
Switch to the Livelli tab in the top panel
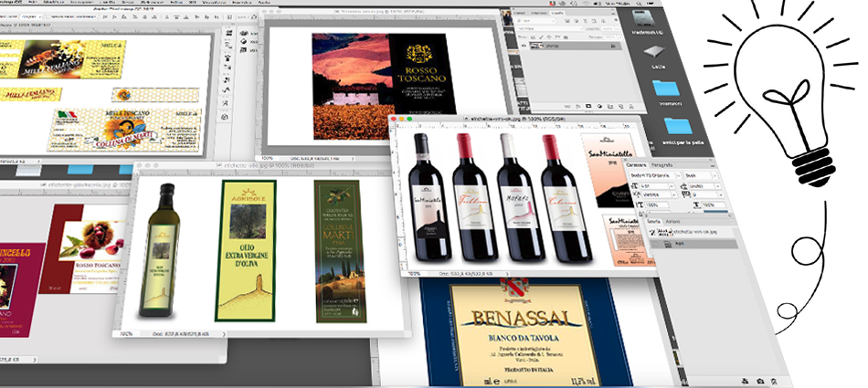(557, 13)
